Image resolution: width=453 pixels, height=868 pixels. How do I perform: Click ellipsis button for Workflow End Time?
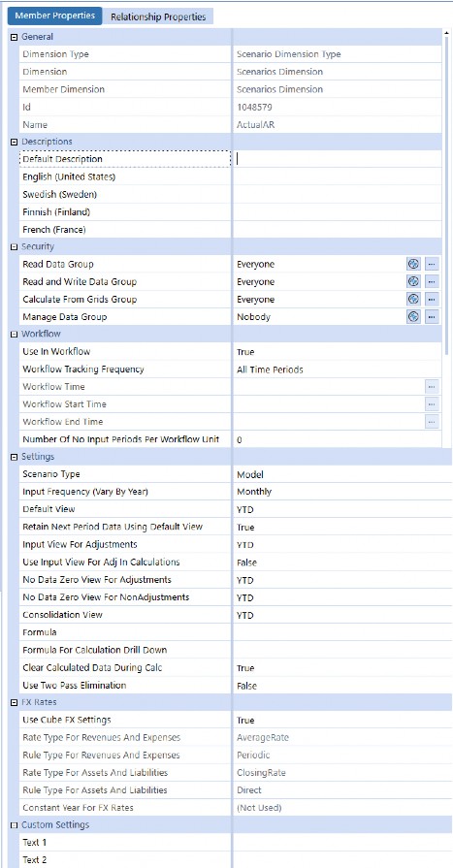(x=432, y=422)
